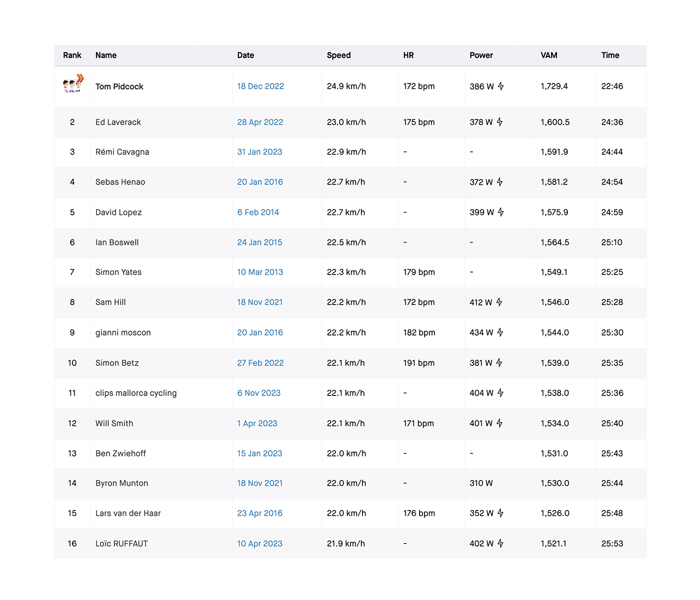The height and width of the screenshot is (600, 700).
Task: Click the bolt icon next to 434 W
Action: [x=500, y=332]
